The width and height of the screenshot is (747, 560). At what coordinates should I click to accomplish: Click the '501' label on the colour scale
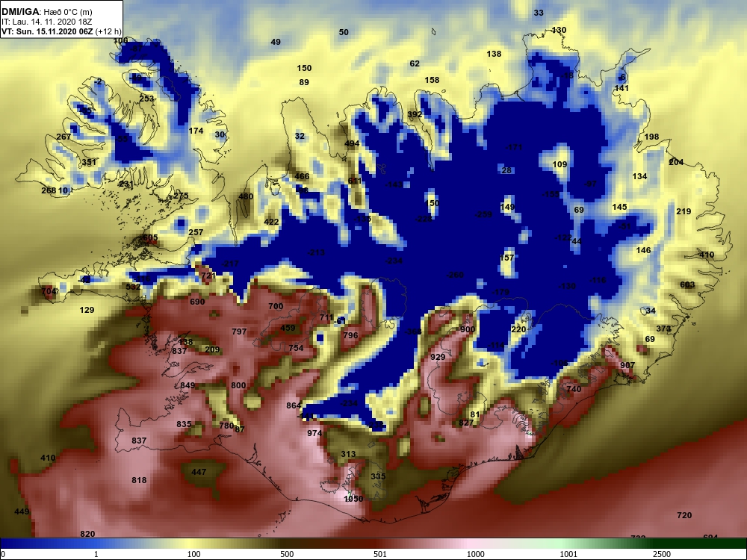coord(380,555)
